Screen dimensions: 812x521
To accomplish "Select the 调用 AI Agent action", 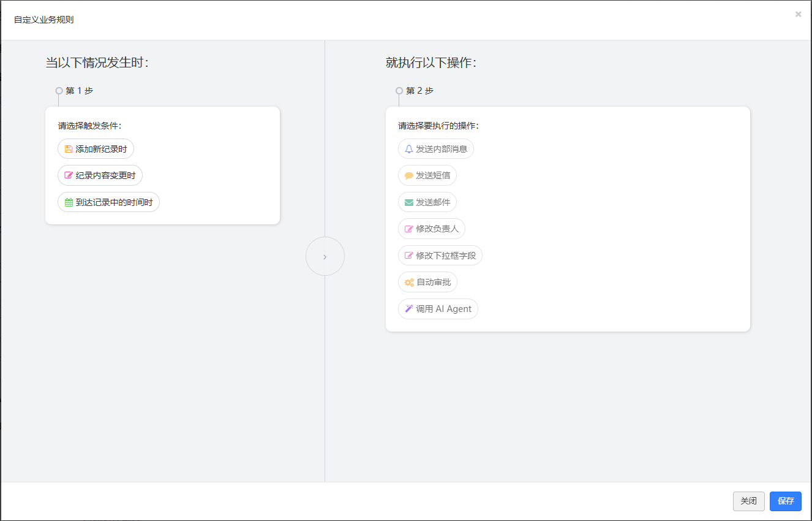I will point(438,309).
